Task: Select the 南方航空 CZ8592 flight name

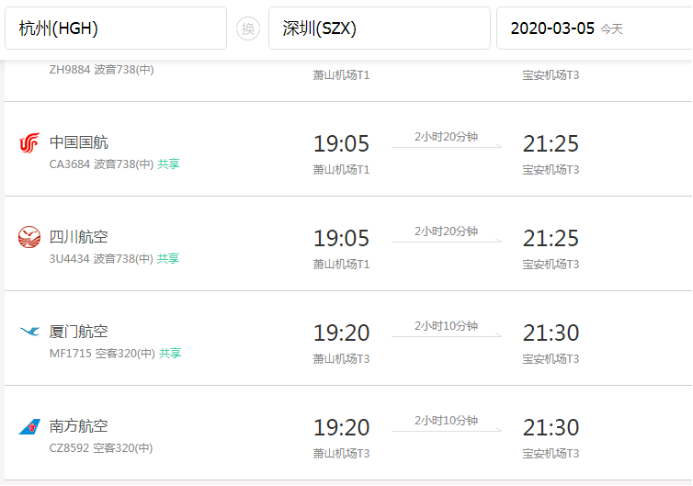Action: [79, 426]
